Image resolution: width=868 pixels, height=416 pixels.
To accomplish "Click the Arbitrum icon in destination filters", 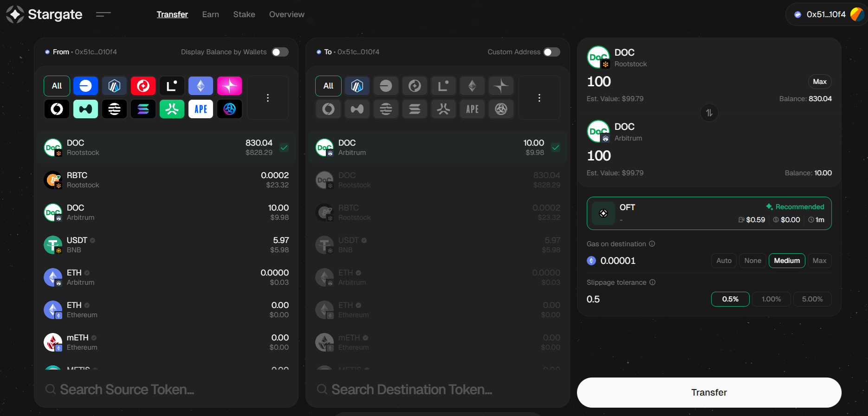I will point(357,86).
